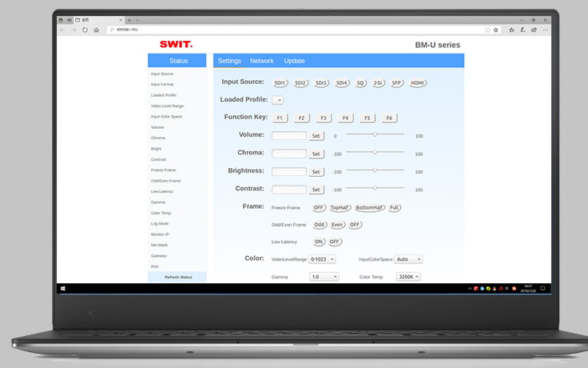Set Freeze Frame to BottomHalf

click(x=370, y=208)
